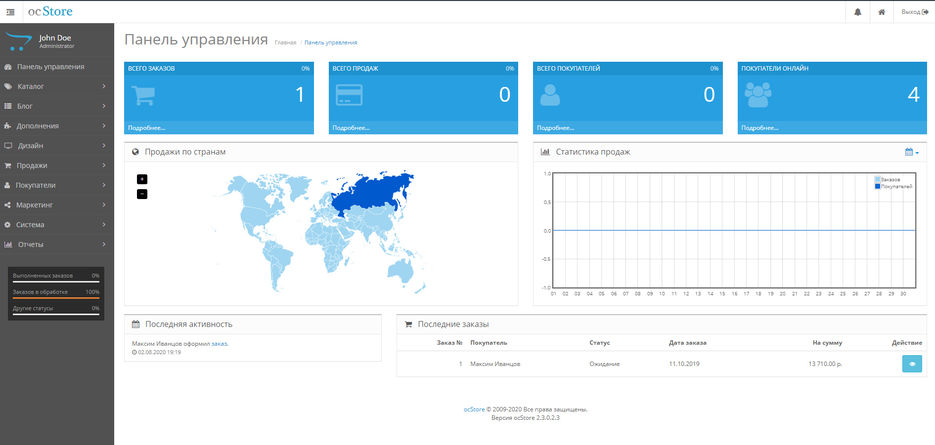Viewport: 935px width, 445px height.
Task: Click shopping cart icon in Всего заказов tile
Action: tap(144, 95)
